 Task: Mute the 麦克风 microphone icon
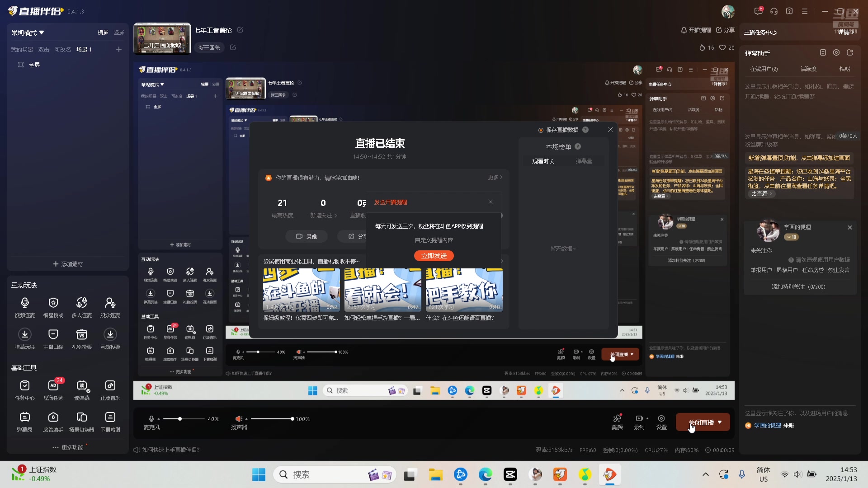pos(151,419)
